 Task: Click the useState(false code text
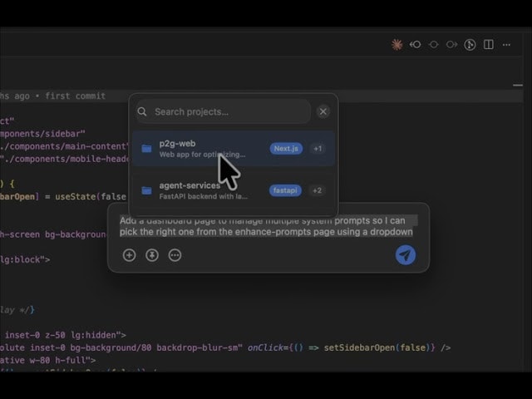coord(91,197)
